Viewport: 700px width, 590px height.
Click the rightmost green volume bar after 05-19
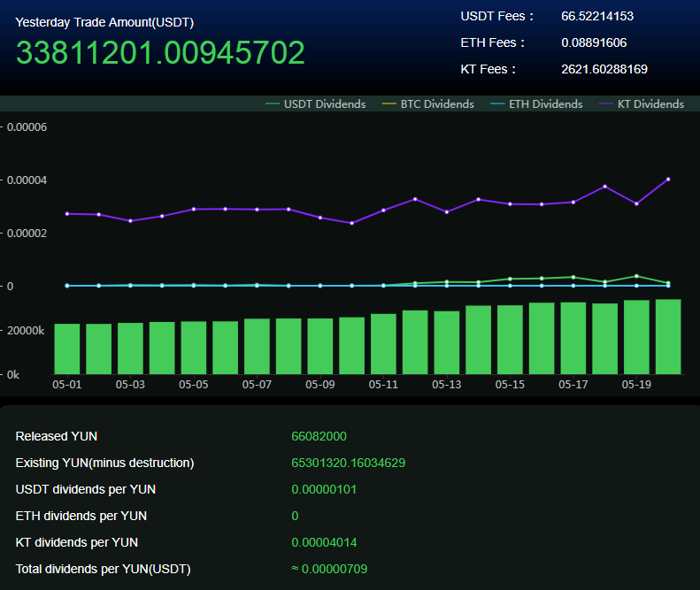tap(668, 336)
